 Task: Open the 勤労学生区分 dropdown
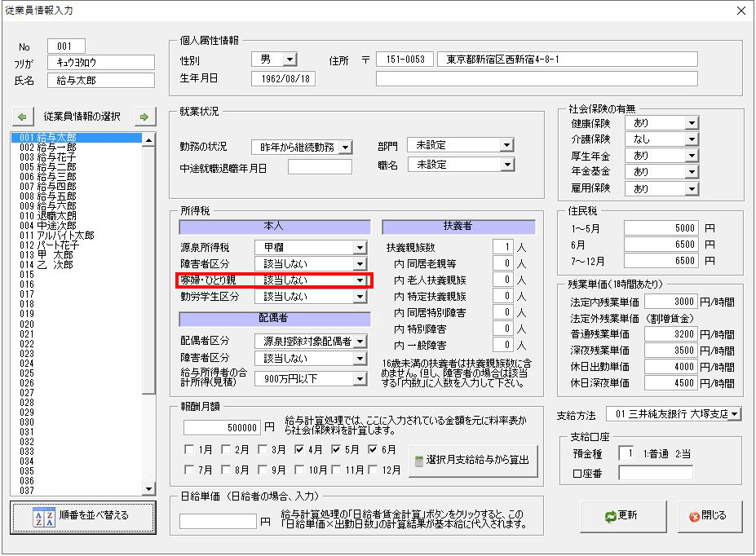(360, 297)
